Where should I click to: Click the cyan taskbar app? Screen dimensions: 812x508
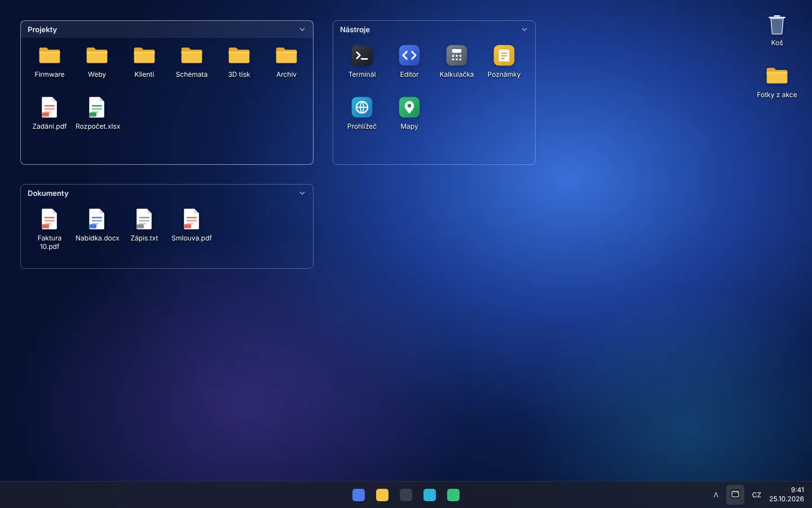430,495
